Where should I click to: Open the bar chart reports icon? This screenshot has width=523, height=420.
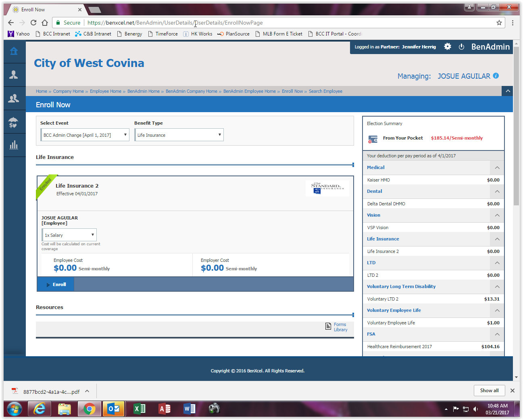point(14,145)
